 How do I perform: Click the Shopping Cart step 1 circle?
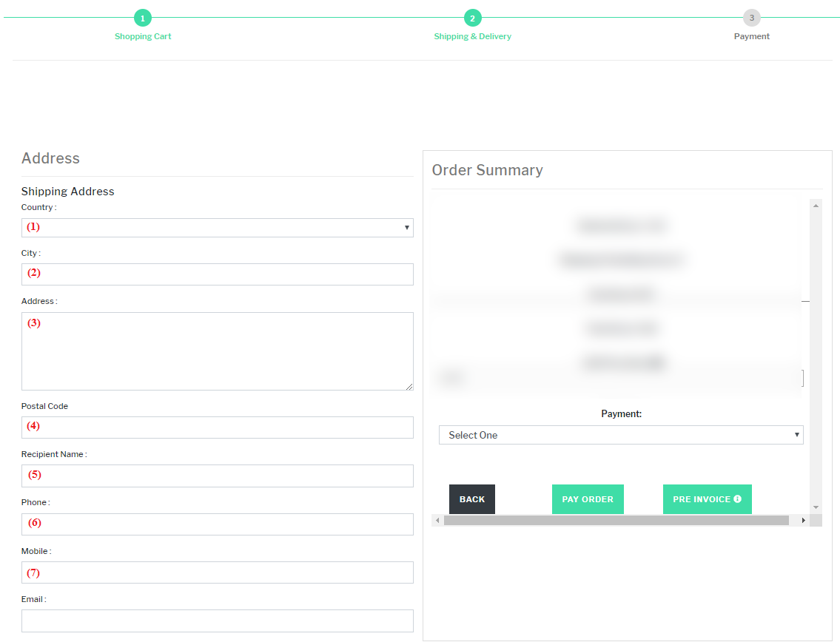point(143,18)
